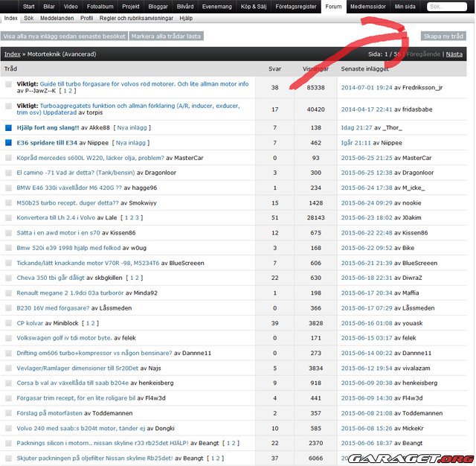This screenshot has height=466, width=476.
Task: Click the icon next to the turbo förgasare guide
Action: (x=9, y=85)
